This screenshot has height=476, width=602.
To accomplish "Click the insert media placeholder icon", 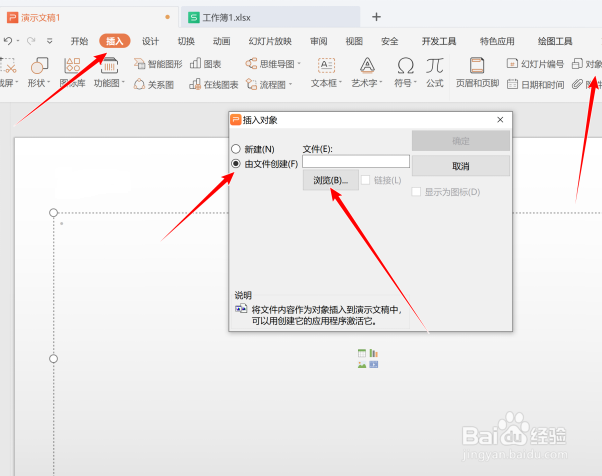I will (374, 365).
